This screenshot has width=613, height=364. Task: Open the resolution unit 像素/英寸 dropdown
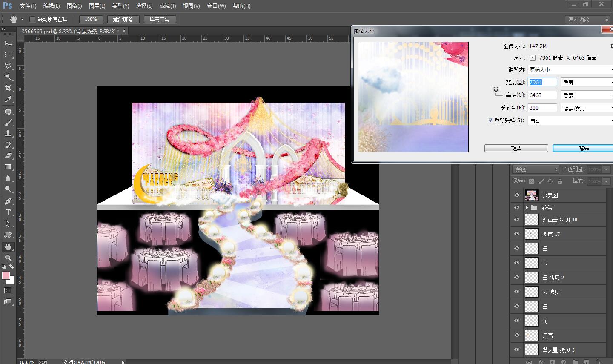tap(587, 108)
